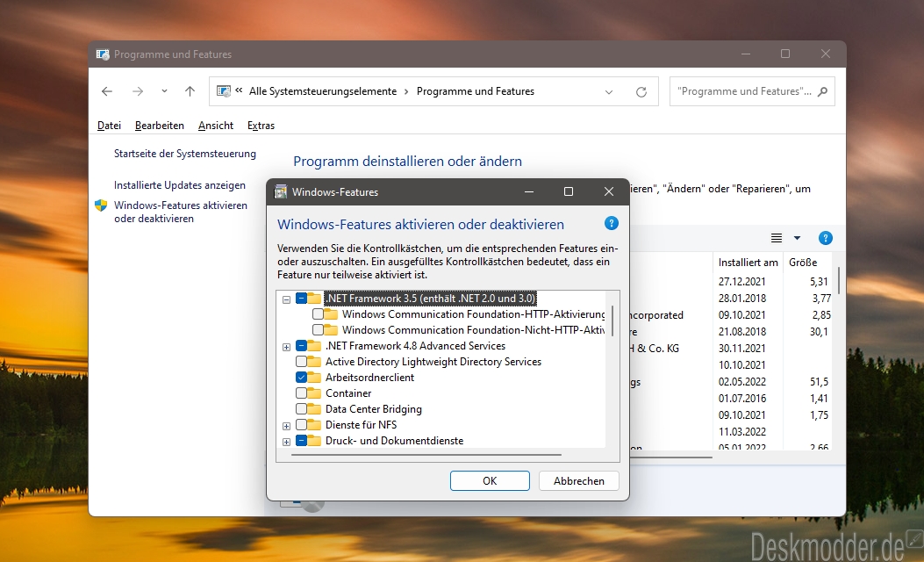This screenshot has height=562, width=924.
Task: Click the Programme und Features search field
Action: coord(746,91)
